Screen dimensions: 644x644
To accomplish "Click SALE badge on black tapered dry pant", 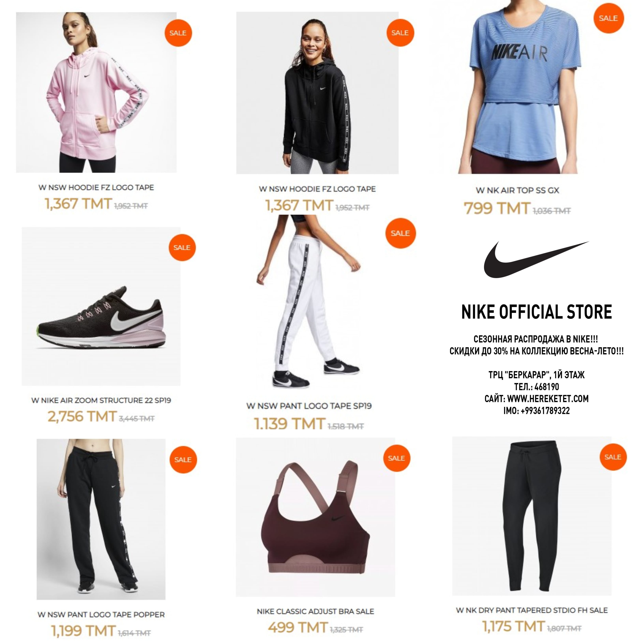I will (x=613, y=457).
